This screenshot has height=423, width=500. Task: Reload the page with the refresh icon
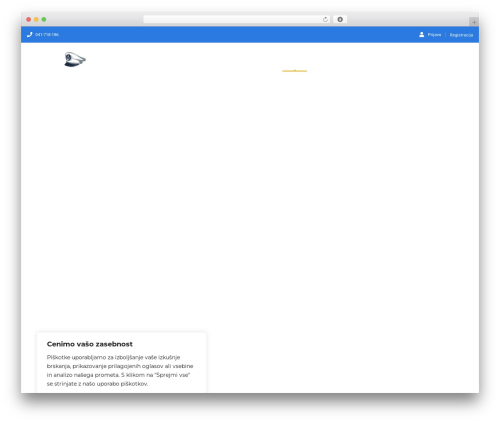click(325, 19)
